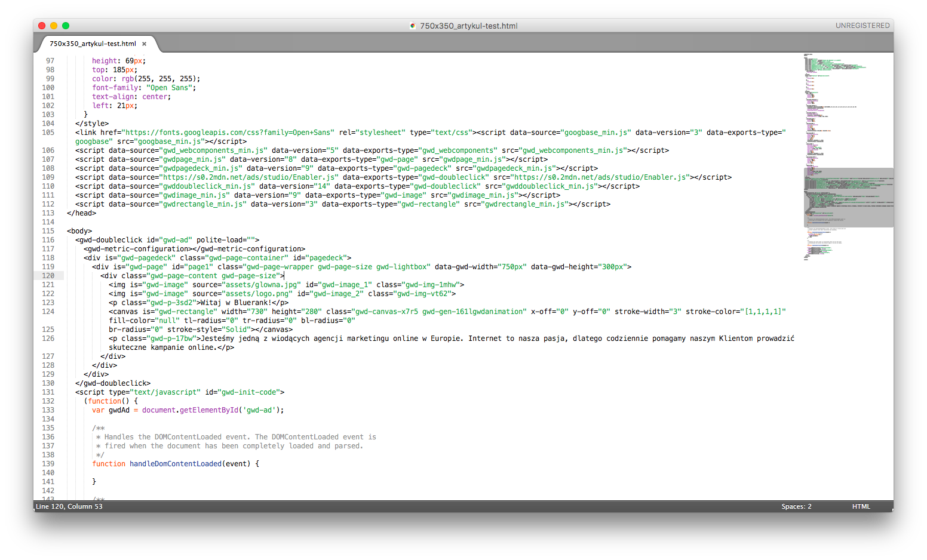927x560 pixels.
Task: Open the HTML syntax selector in status bar
Action: [861, 506]
